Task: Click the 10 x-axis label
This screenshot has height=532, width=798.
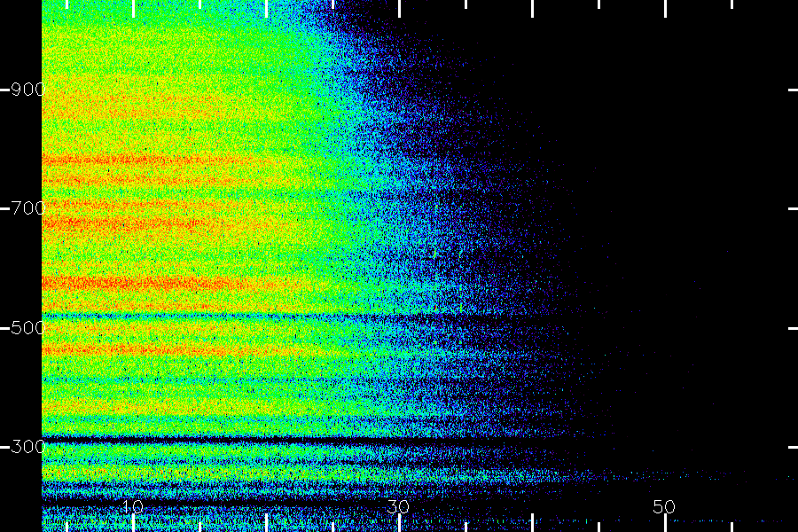Action: [x=132, y=506]
